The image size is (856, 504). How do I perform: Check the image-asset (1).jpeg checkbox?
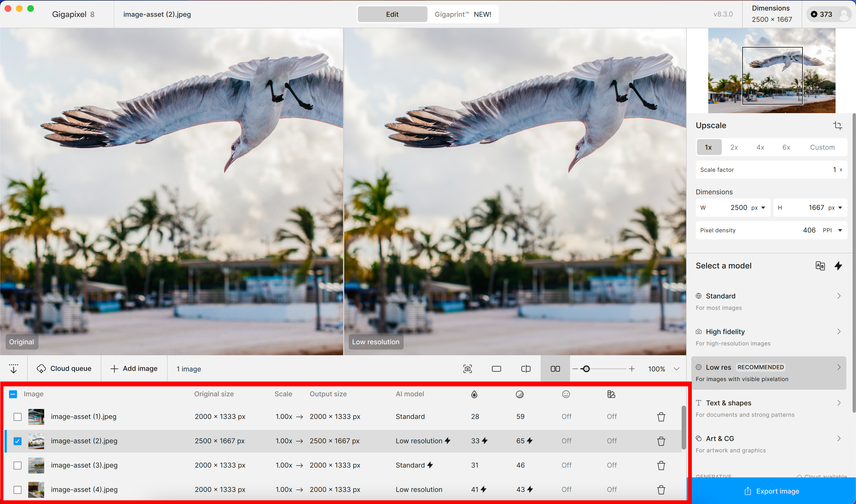18,417
